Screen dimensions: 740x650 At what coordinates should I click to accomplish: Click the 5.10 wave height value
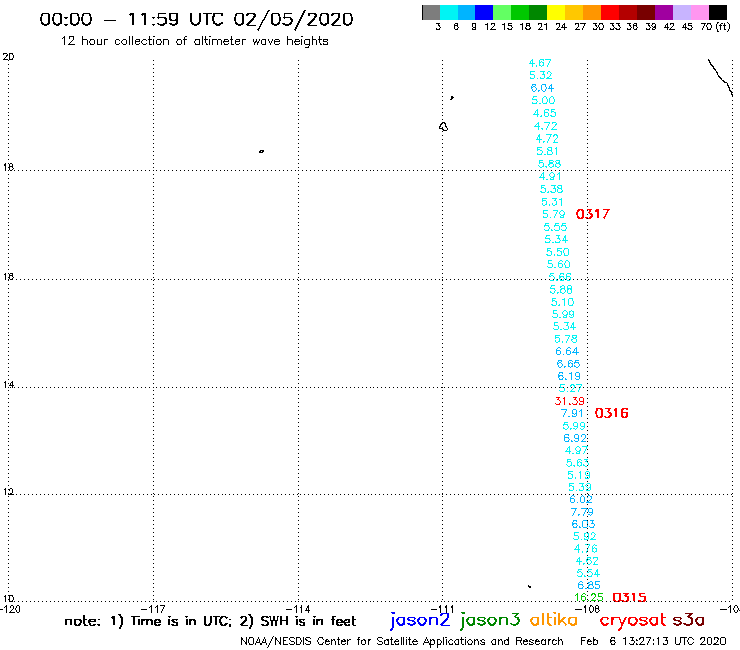coord(563,302)
